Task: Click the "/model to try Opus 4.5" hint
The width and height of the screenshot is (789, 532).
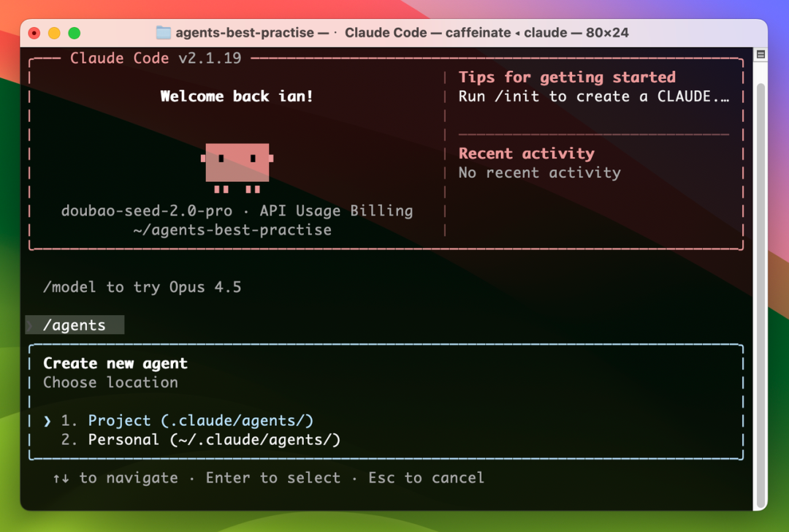Action: 142,287
